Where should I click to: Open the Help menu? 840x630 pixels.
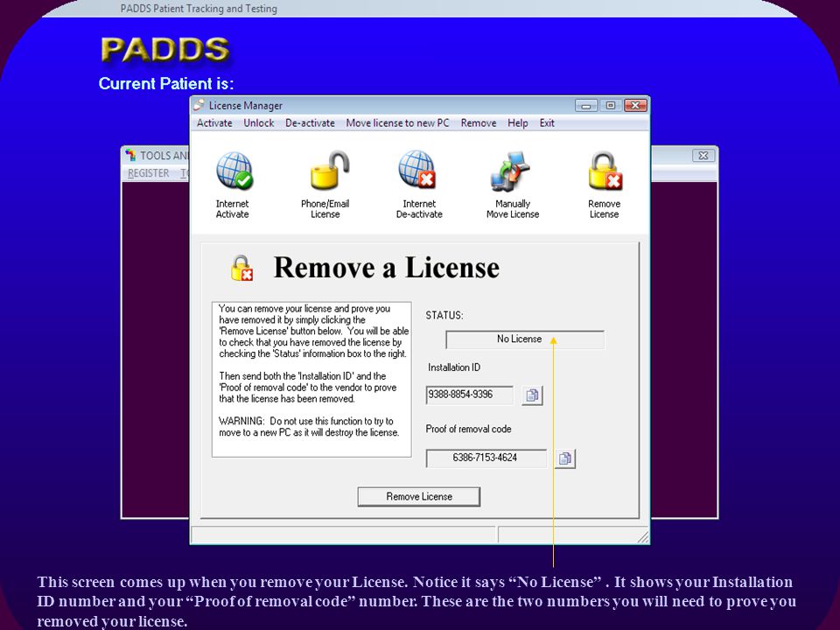(x=517, y=123)
